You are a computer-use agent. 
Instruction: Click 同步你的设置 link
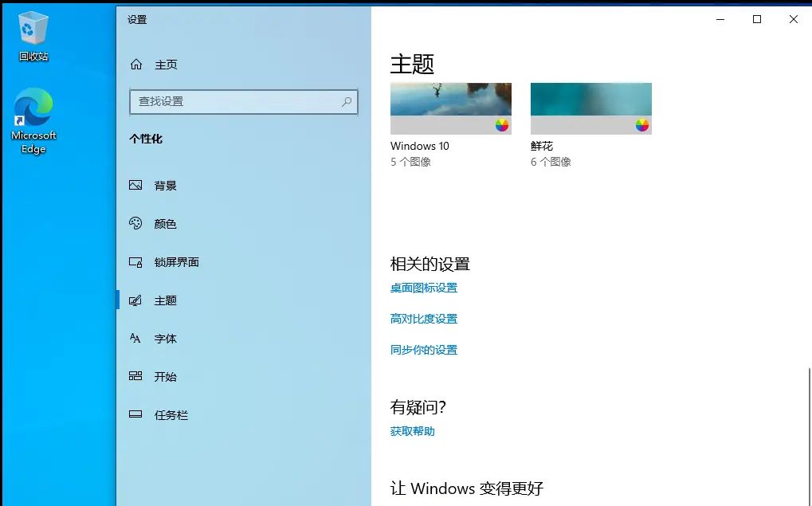click(424, 350)
